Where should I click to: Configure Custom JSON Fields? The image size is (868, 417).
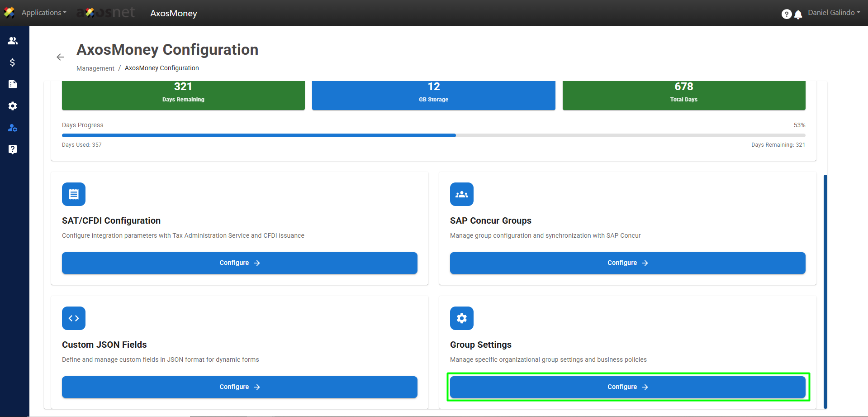239,387
